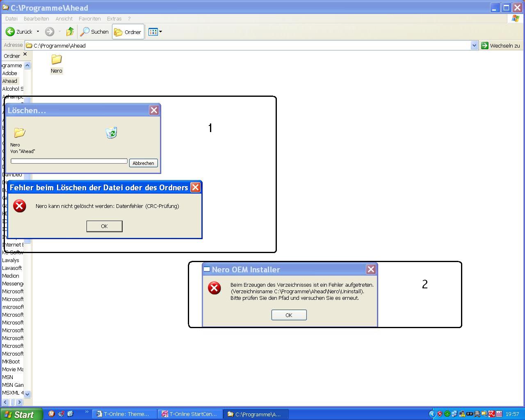Click the forward navigation arrow
Viewport: 525px width, 420px height.
click(x=50, y=32)
